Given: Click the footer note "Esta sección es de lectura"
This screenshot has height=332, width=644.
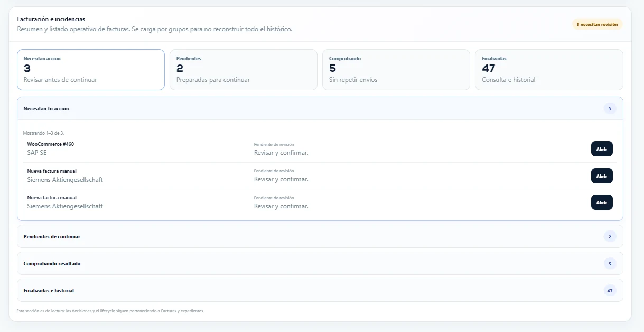Looking at the screenshot, I should 110,311.
